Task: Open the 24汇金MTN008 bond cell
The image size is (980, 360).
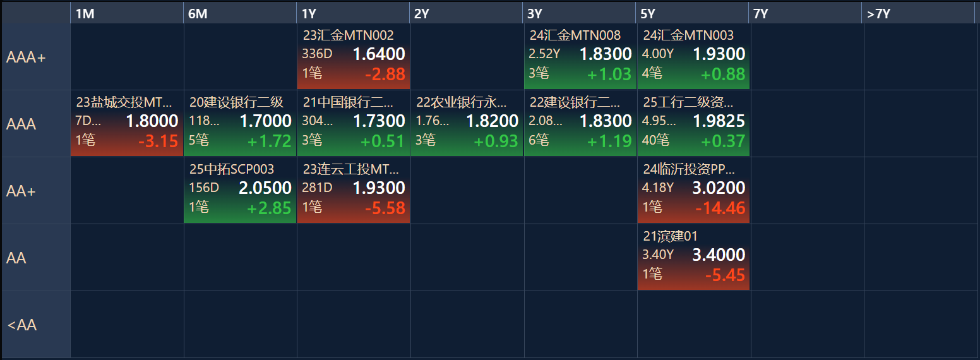Action: 580,57
